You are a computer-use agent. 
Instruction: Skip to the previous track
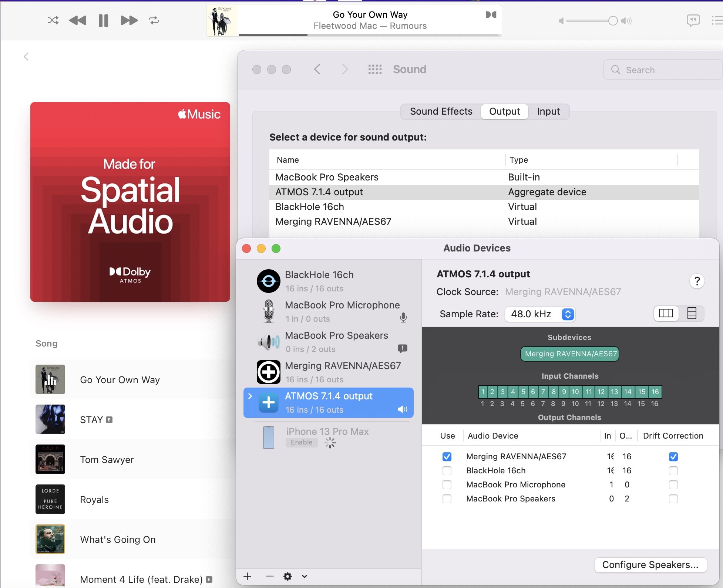tap(78, 20)
